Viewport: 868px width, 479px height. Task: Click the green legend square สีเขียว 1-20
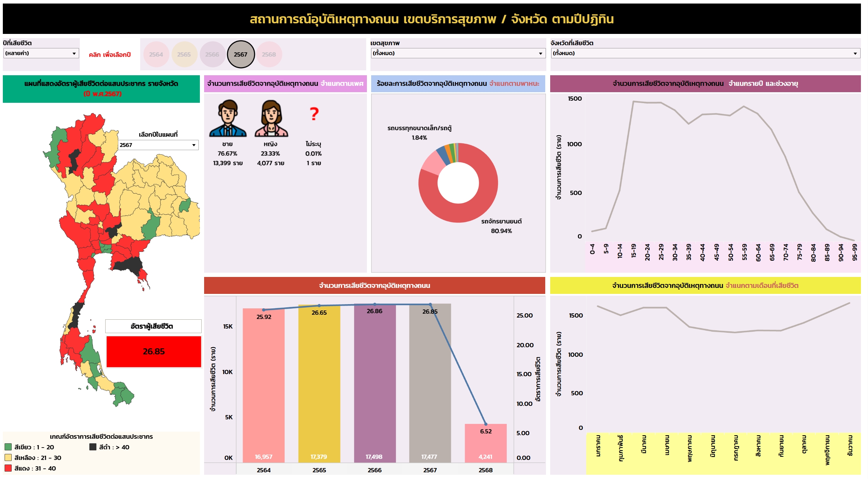click(x=8, y=447)
